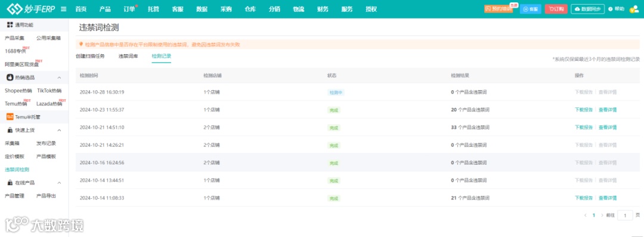644x237 pixels.
Task: Open the user avatar icon
Action: pos(634,8)
